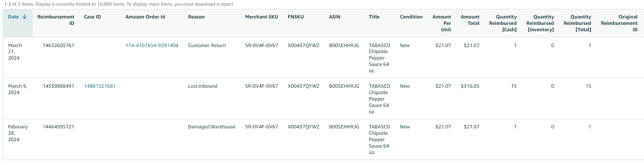Click the Reimbursement ID column header
Viewport: 644px width, 163px height.
[x=56, y=20]
